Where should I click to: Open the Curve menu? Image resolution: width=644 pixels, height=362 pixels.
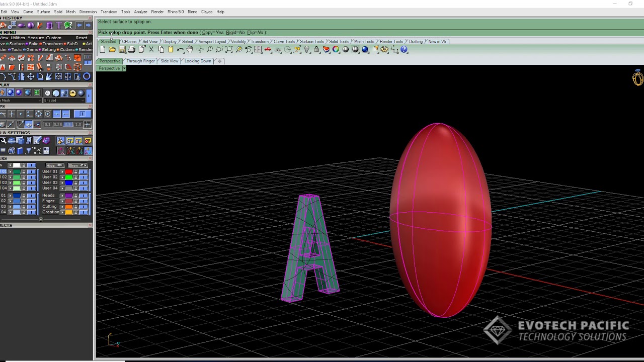tap(28, 12)
